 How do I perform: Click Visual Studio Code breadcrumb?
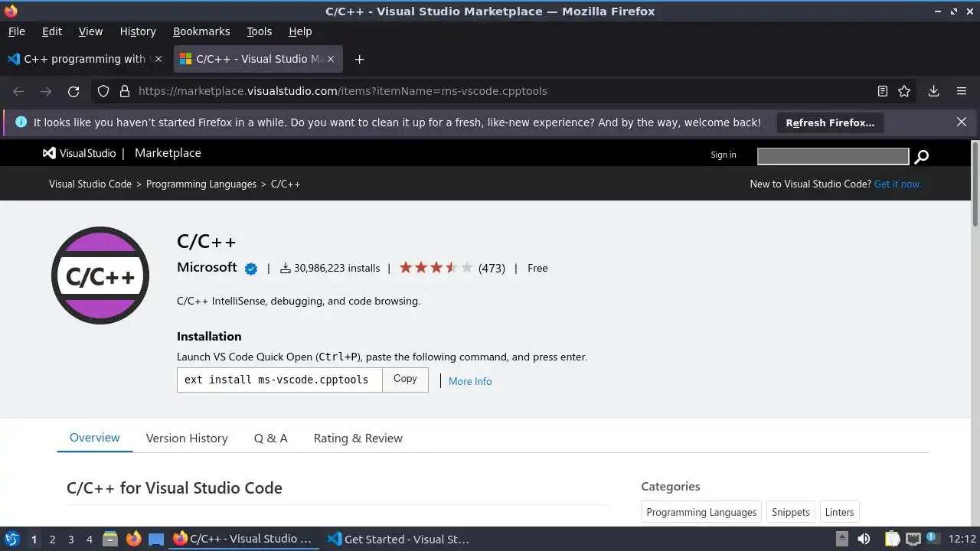[x=90, y=184]
